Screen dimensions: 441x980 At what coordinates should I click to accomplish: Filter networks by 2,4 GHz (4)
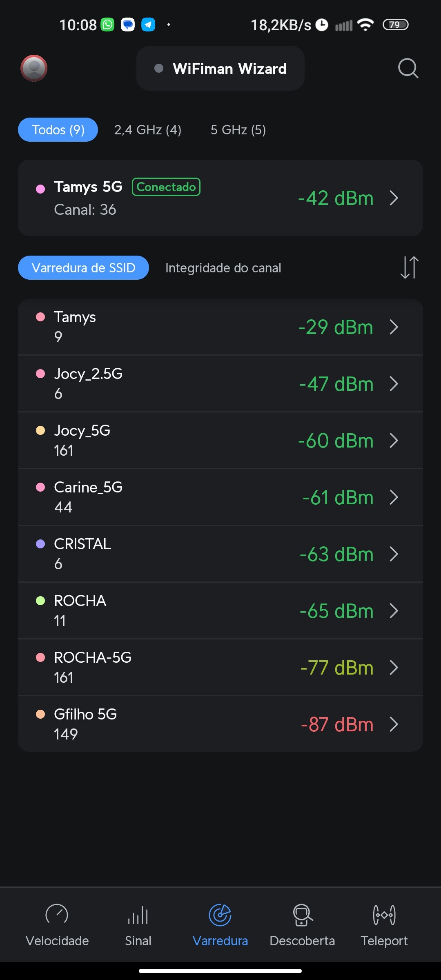[147, 130]
